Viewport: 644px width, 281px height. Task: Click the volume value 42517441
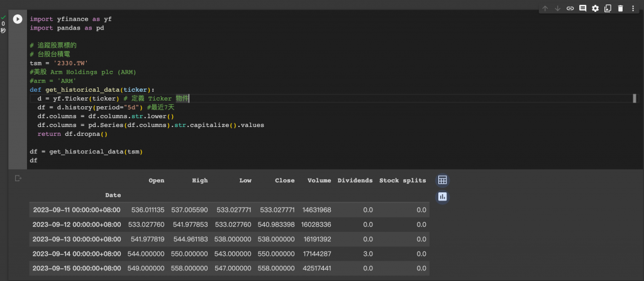click(317, 268)
